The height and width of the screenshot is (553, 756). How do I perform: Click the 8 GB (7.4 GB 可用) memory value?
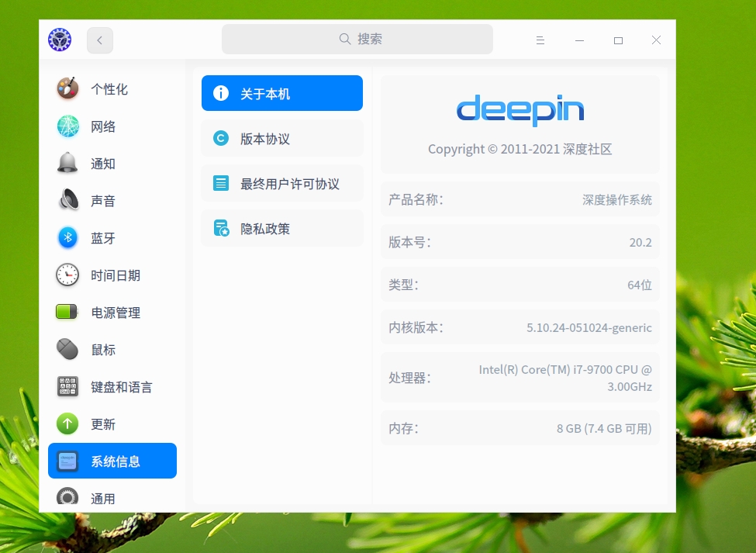click(604, 429)
